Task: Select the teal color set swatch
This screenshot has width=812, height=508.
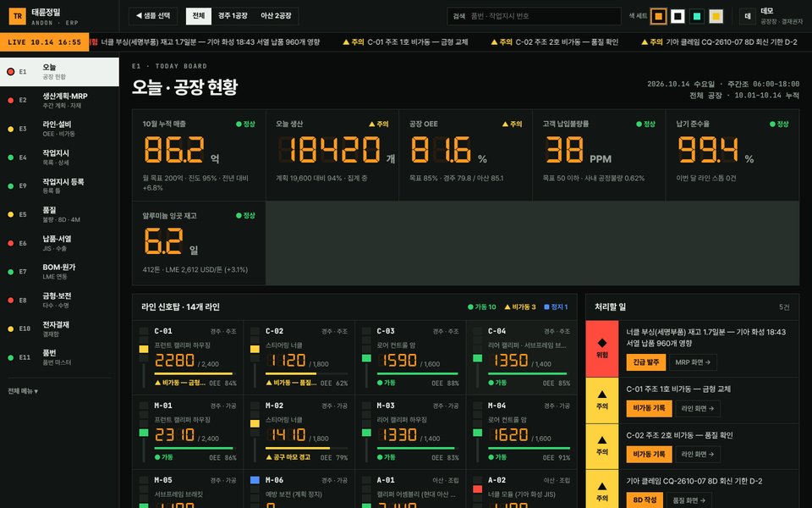Action: point(696,16)
